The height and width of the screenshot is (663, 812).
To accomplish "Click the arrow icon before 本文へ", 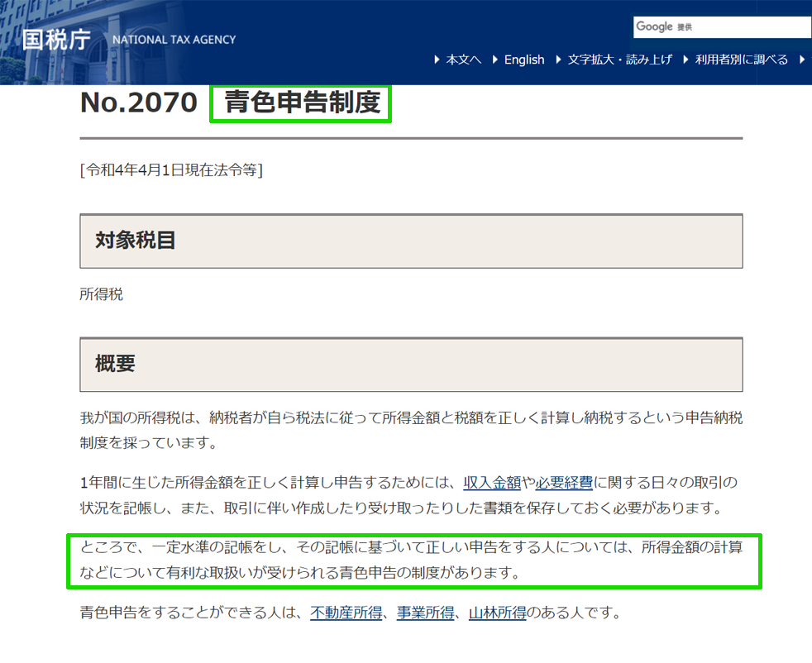I will 437,60.
